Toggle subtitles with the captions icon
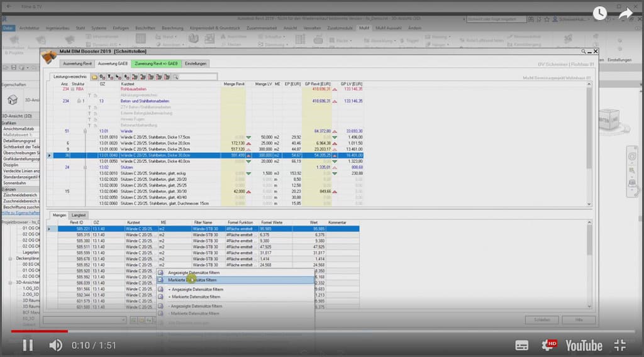 click(x=522, y=344)
